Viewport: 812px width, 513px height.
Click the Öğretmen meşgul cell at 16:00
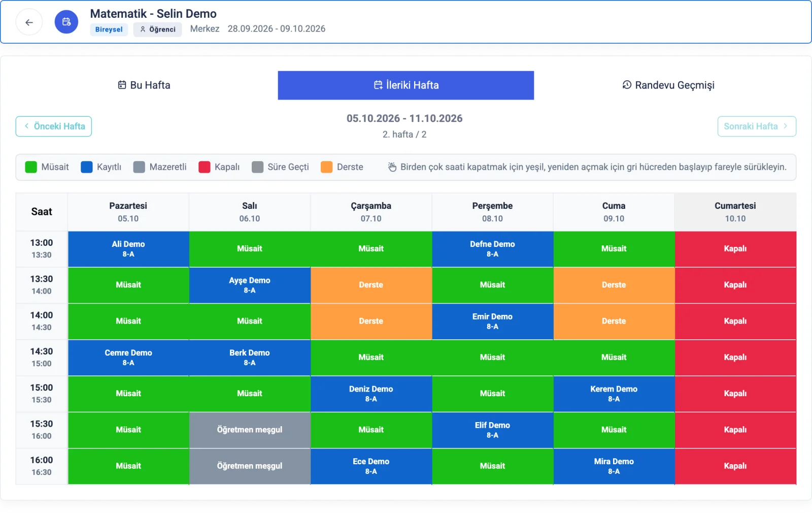click(250, 466)
